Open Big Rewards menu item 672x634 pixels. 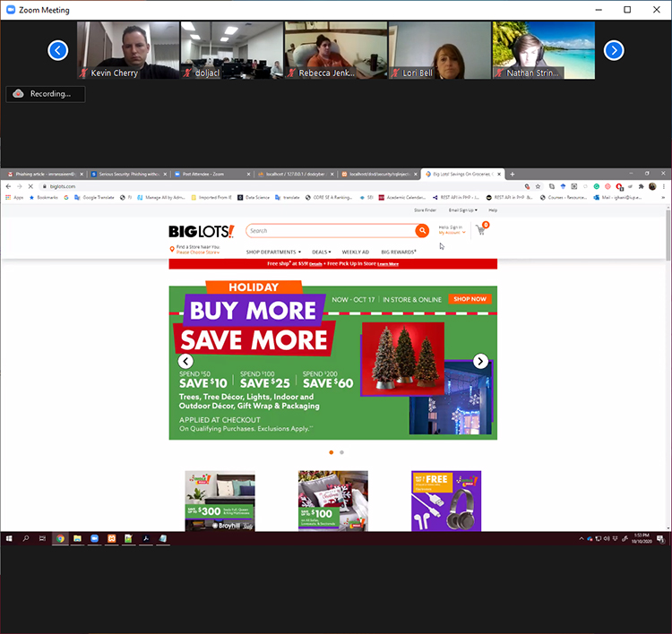[x=399, y=252]
